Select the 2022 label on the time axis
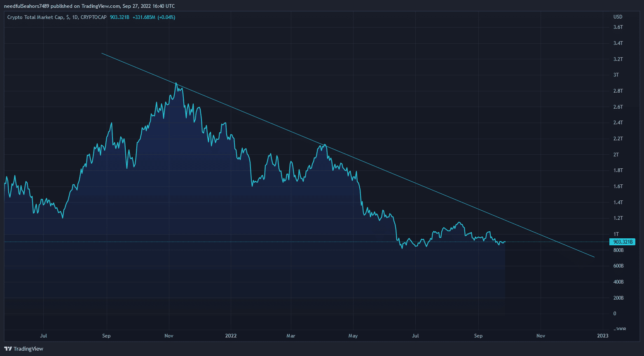The image size is (644, 356). [231, 336]
